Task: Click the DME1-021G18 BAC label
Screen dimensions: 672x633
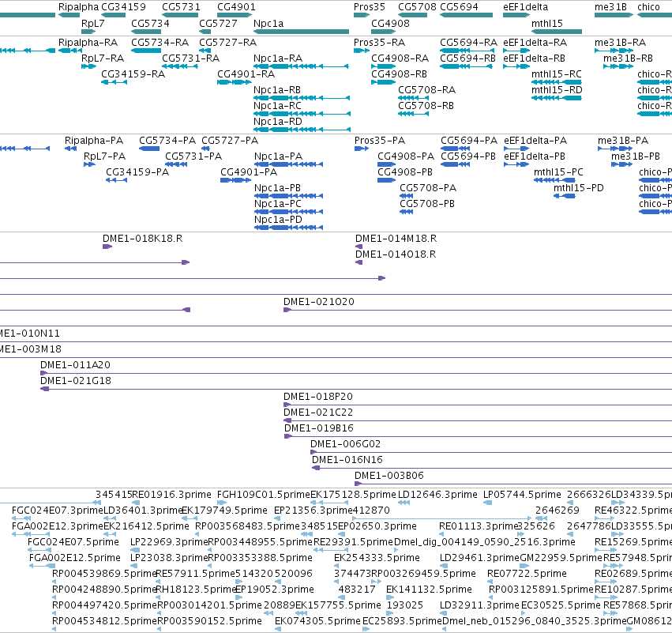Action: tap(76, 381)
